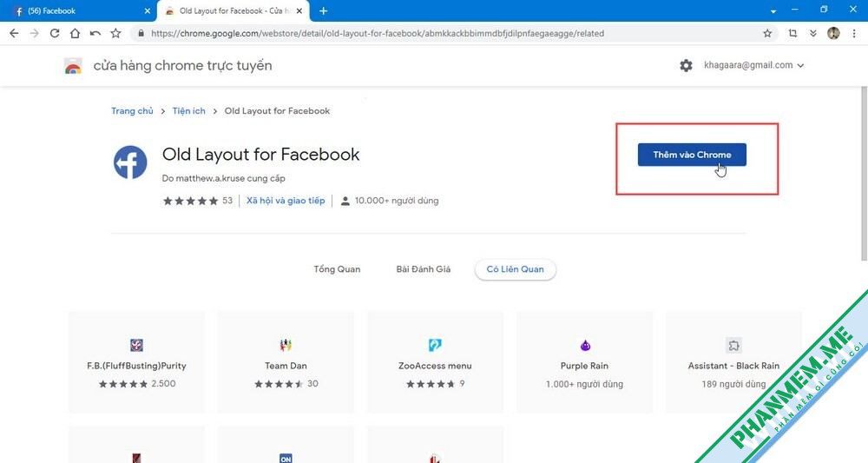This screenshot has height=463, width=868.
Task: Close the Old Layout for Facebook tab
Action: [299, 10]
